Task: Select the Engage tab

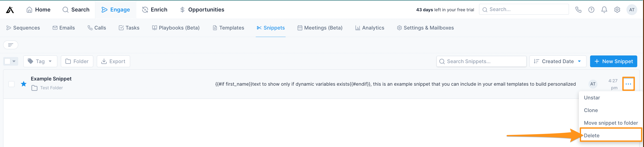Action: tap(116, 9)
